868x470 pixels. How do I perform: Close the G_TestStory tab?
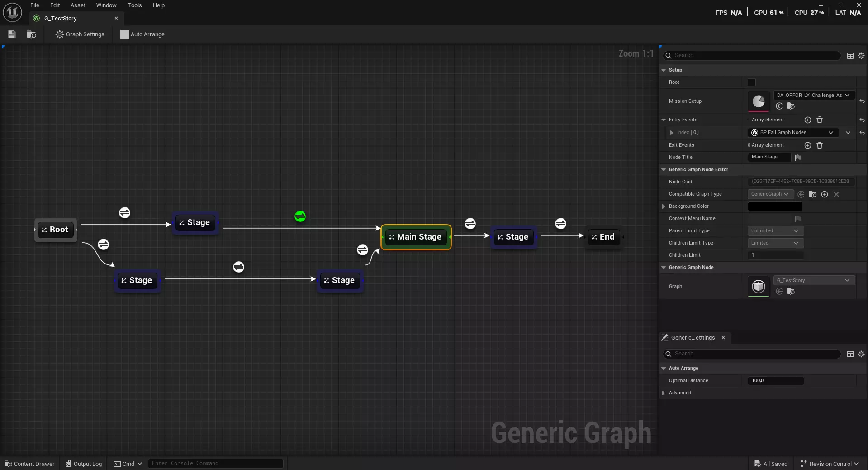click(x=116, y=19)
